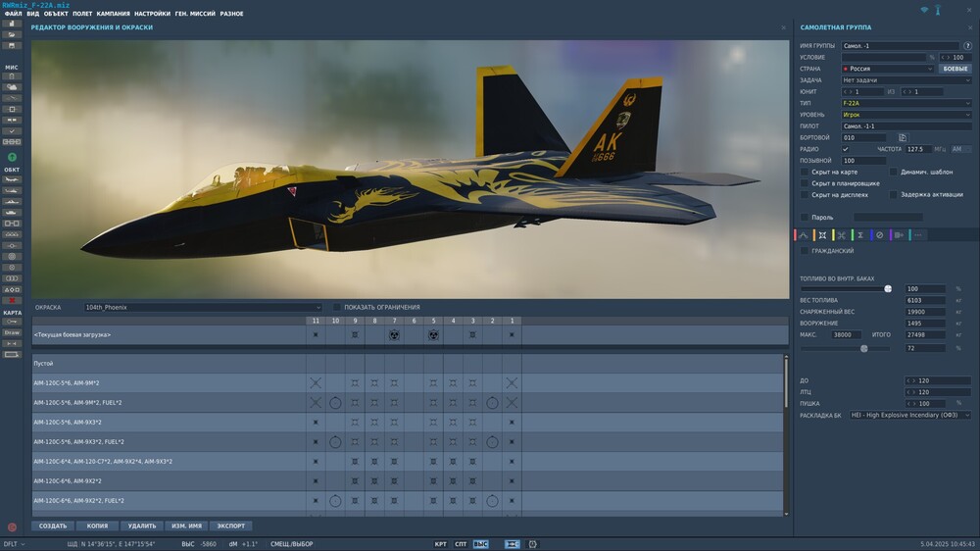Open the СТРАНА dropdown showing Россия

tap(888, 69)
